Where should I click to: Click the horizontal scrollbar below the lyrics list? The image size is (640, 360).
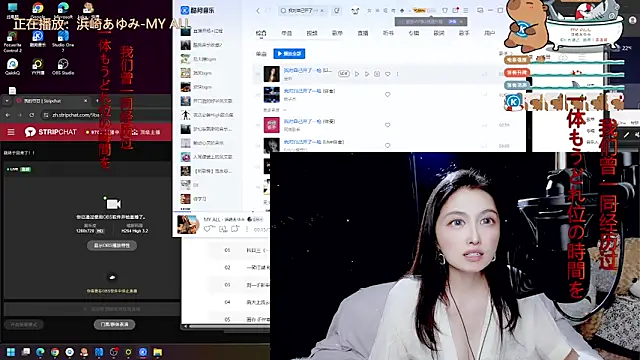point(229,327)
